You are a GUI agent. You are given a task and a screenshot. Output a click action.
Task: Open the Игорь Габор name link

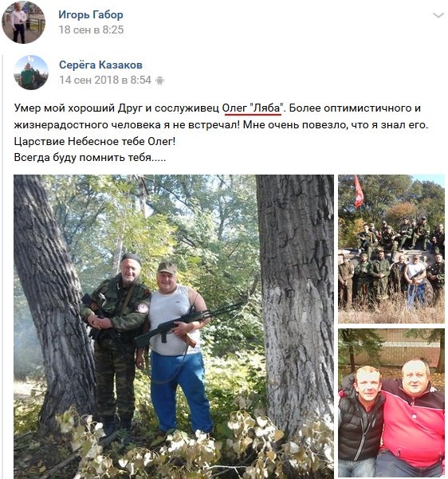point(91,14)
